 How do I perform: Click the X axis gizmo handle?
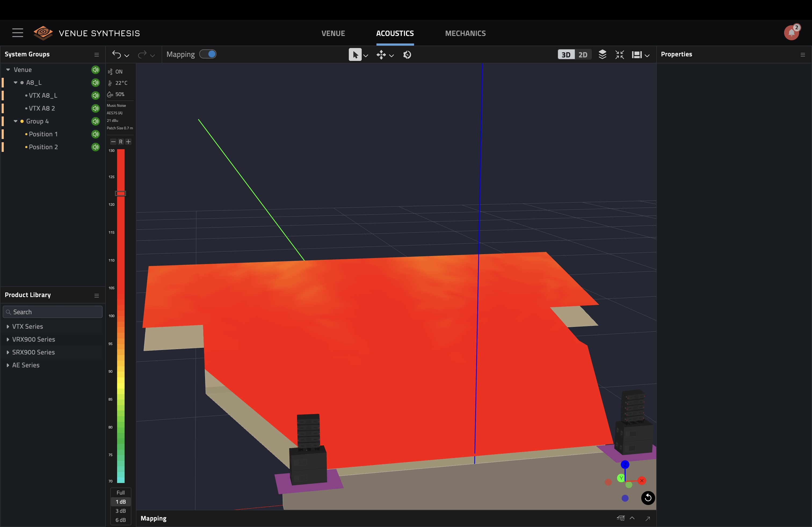[x=642, y=481]
